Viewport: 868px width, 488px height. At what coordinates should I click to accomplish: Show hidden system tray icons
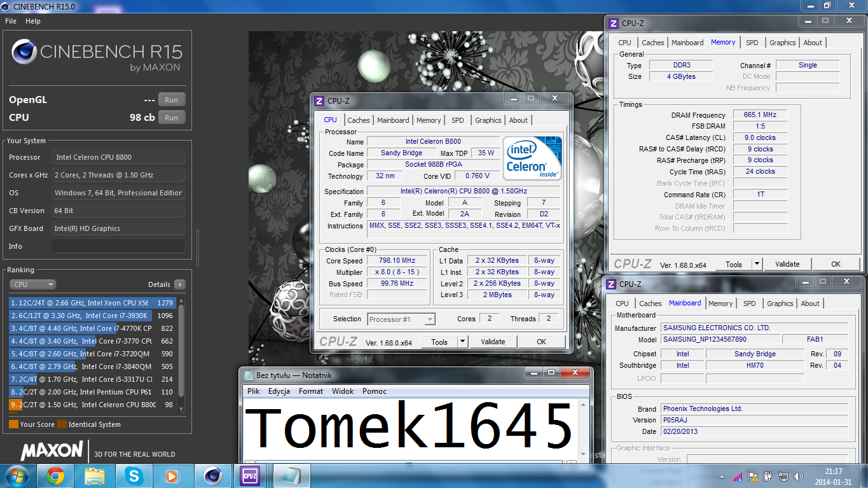(x=722, y=477)
